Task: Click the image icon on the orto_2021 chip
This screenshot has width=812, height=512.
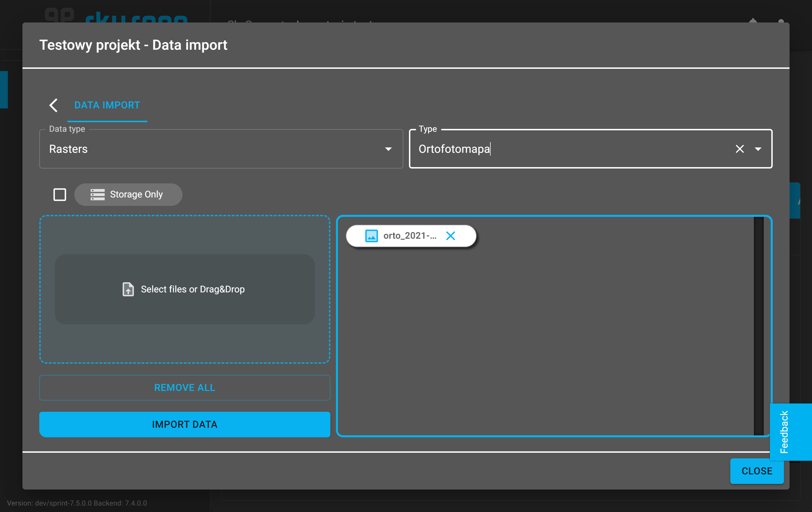Action: pos(371,236)
